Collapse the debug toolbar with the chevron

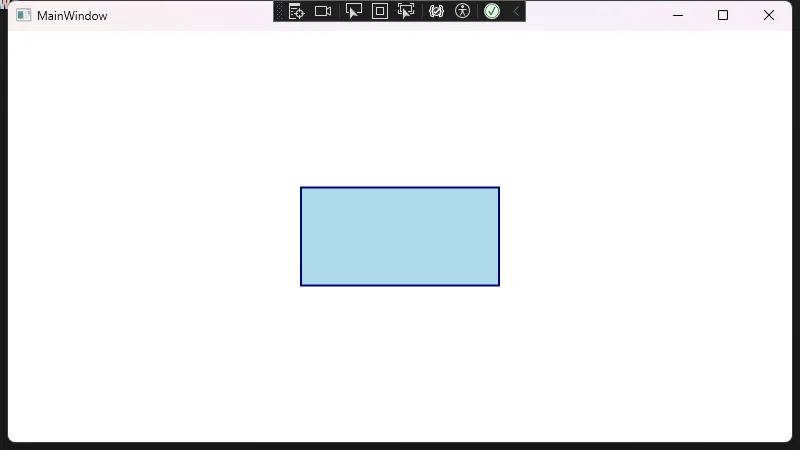click(x=516, y=11)
